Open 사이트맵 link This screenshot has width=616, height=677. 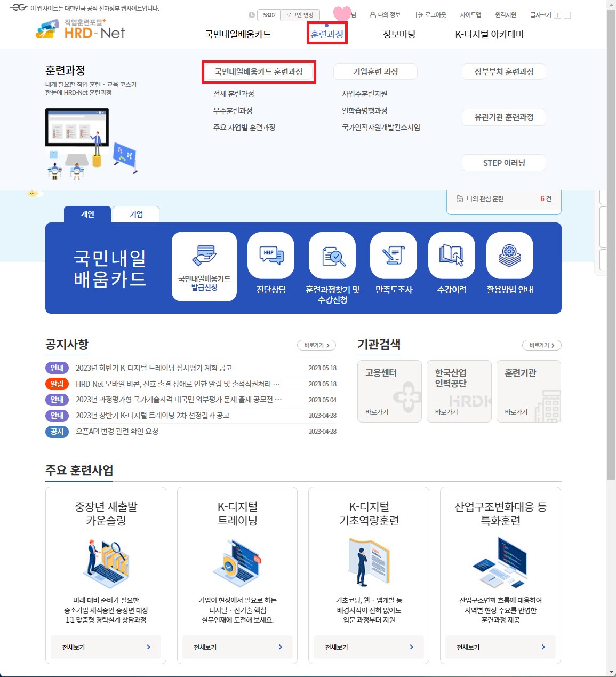pyautogui.click(x=470, y=15)
